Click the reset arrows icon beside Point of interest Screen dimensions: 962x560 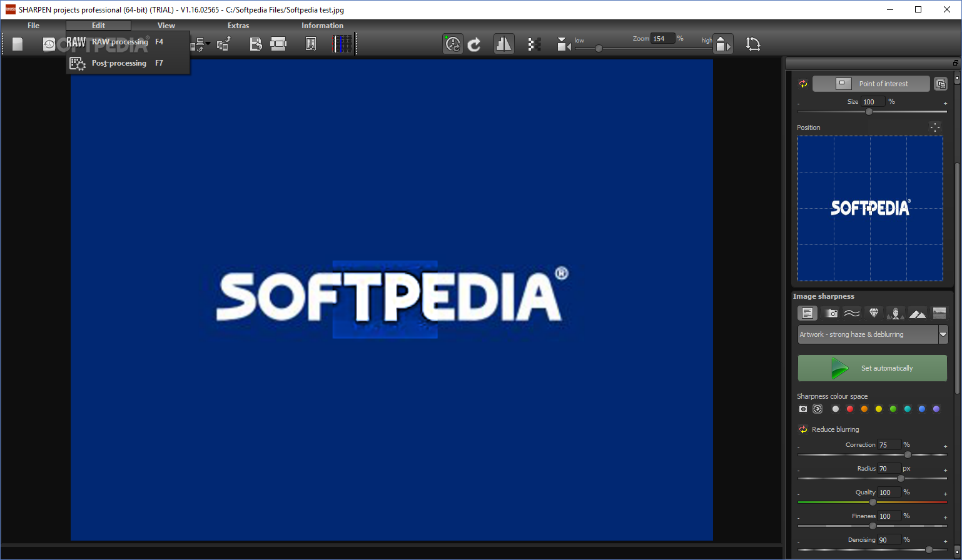click(803, 84)
